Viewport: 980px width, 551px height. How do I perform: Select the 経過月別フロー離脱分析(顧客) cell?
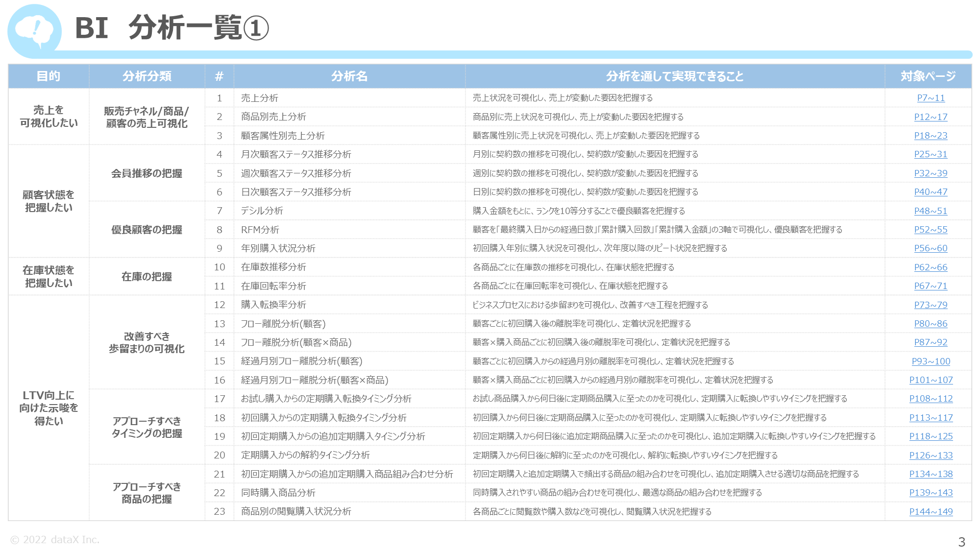pos(349,361)
